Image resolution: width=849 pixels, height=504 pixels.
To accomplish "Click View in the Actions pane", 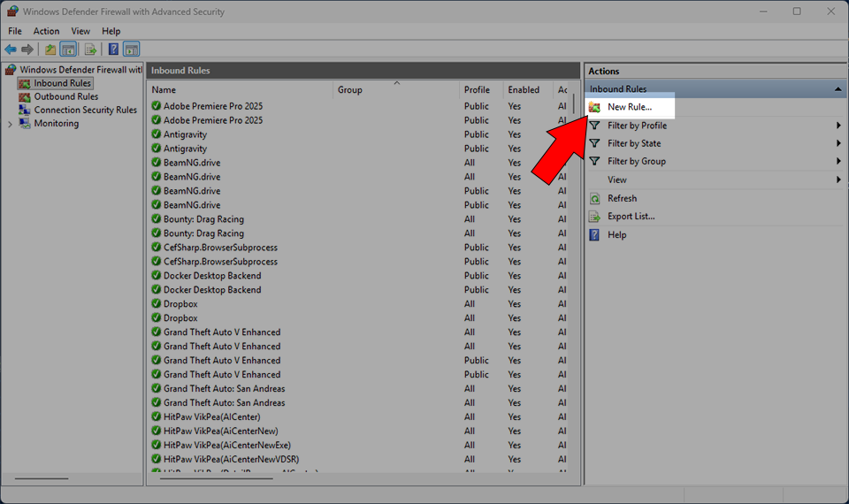I will [616, 179].
